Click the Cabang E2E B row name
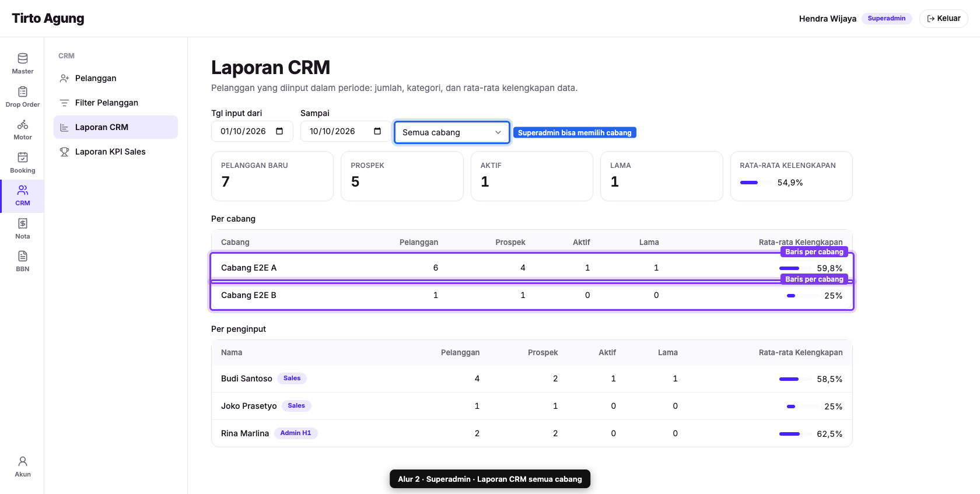 coord(249,295)
